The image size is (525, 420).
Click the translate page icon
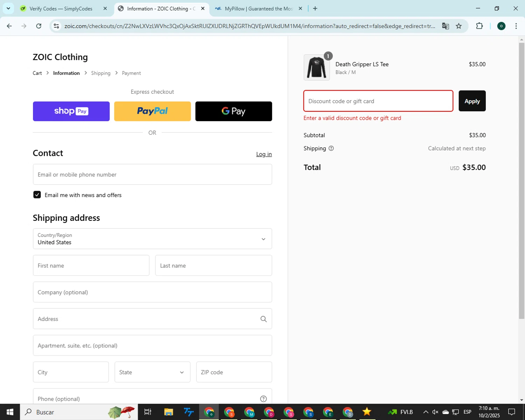click(x=445, y=26)
